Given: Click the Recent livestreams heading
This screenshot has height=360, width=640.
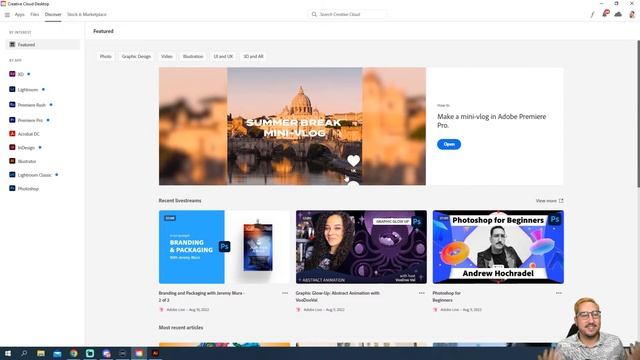Looking at the screenshot, I should [x=180, y=201].
